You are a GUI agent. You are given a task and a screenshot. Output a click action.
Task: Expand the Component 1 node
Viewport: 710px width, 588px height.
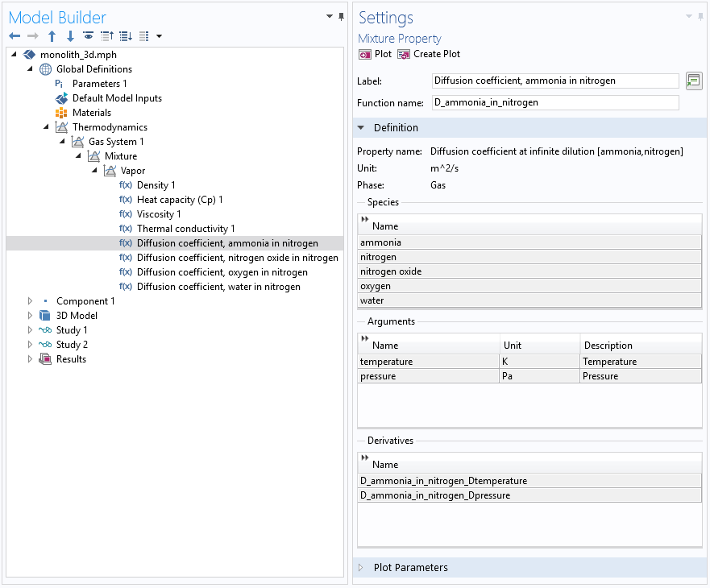pyautogui.click(x=30, y=301)
